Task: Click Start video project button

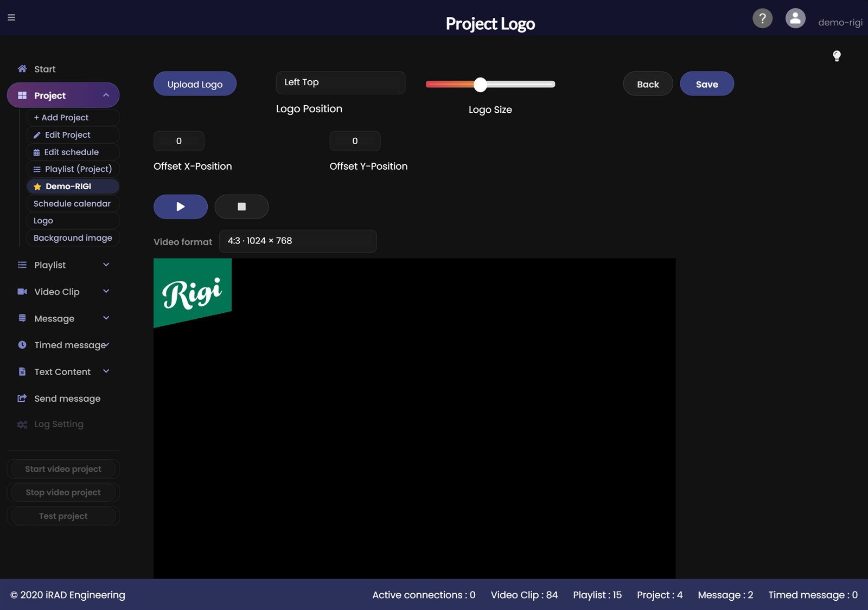Action: tap(63, 469)
